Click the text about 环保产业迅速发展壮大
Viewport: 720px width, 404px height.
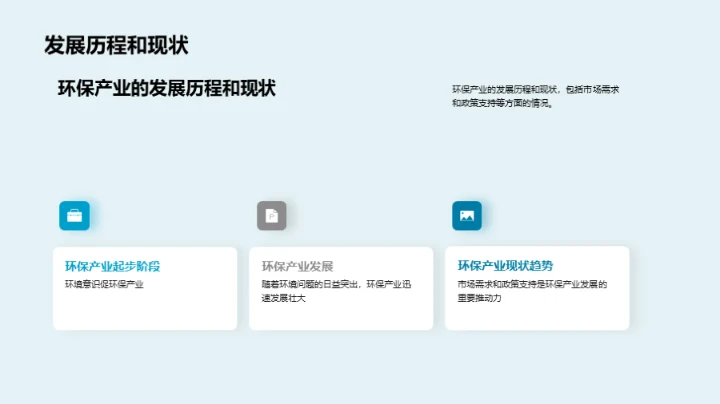tap(336, 291)
